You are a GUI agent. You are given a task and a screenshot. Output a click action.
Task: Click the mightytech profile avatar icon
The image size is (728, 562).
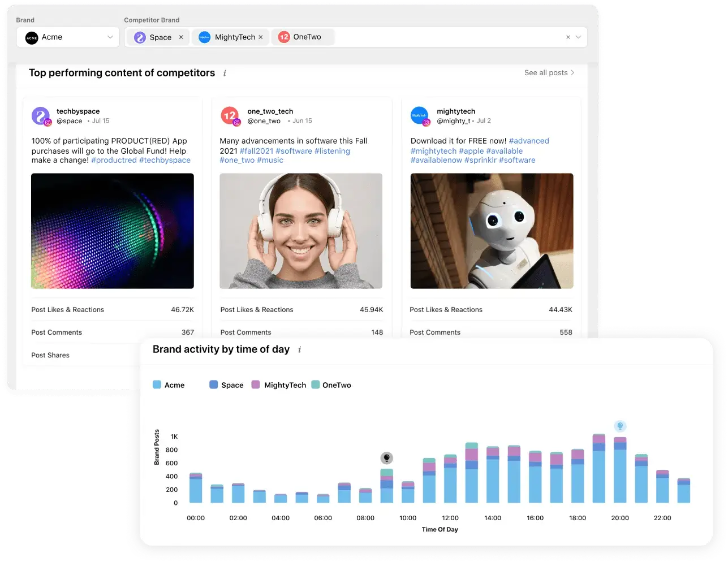click(x=419, y=115)
